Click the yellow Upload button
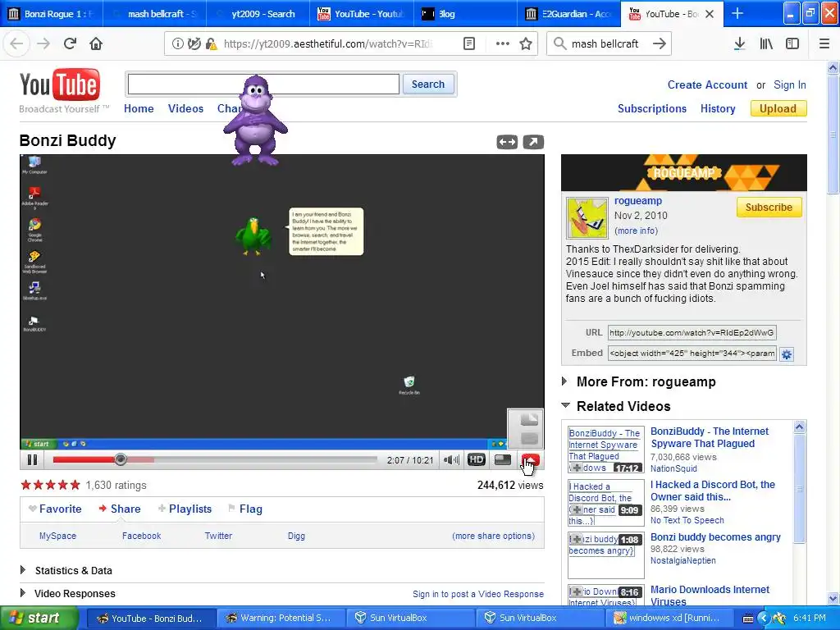This screenshot has height=630, width=840. 778,108
